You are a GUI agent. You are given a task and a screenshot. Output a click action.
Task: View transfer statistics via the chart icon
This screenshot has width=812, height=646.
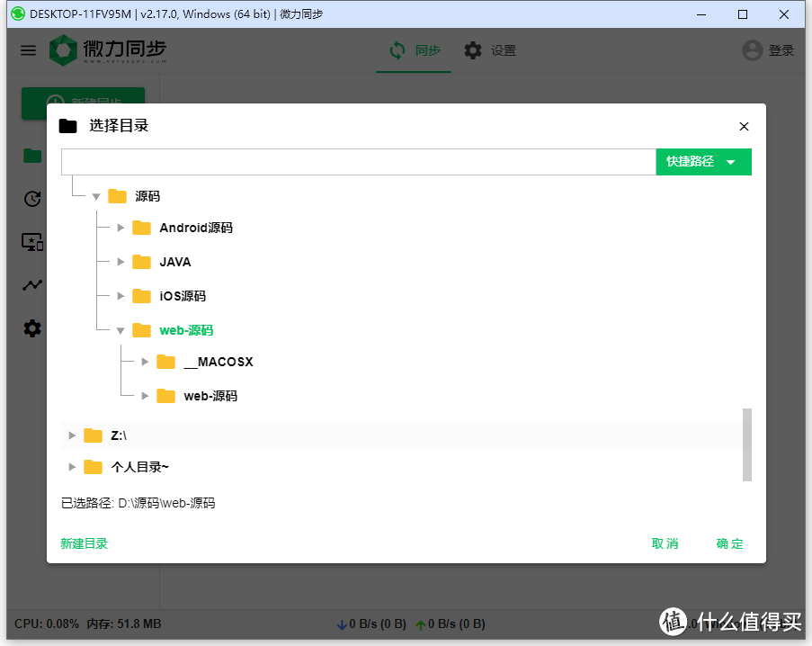(x=32, y=285)
